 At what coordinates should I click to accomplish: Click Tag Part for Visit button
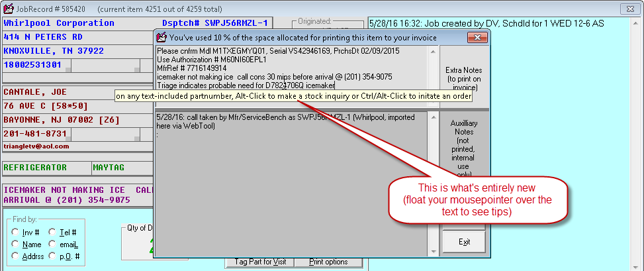(261, 262)
